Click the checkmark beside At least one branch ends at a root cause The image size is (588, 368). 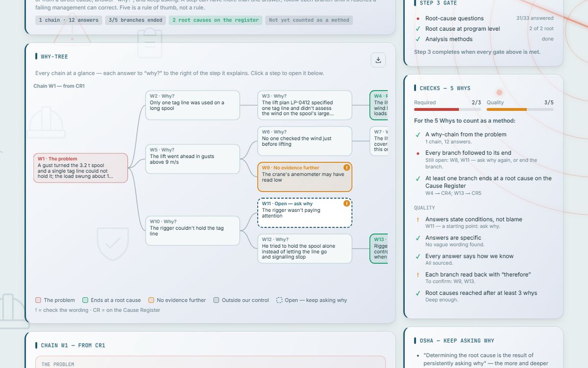click(417, 179)
